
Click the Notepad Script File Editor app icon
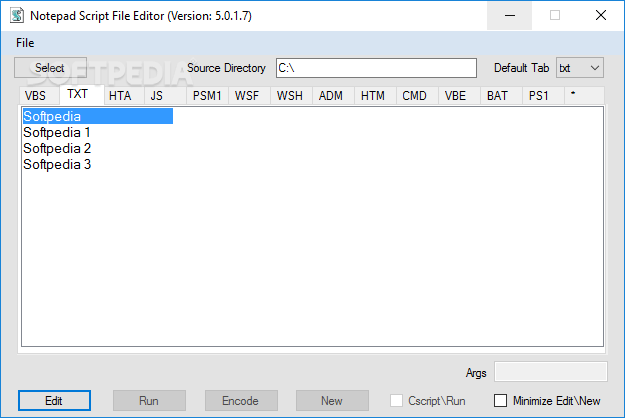point(17,16)
